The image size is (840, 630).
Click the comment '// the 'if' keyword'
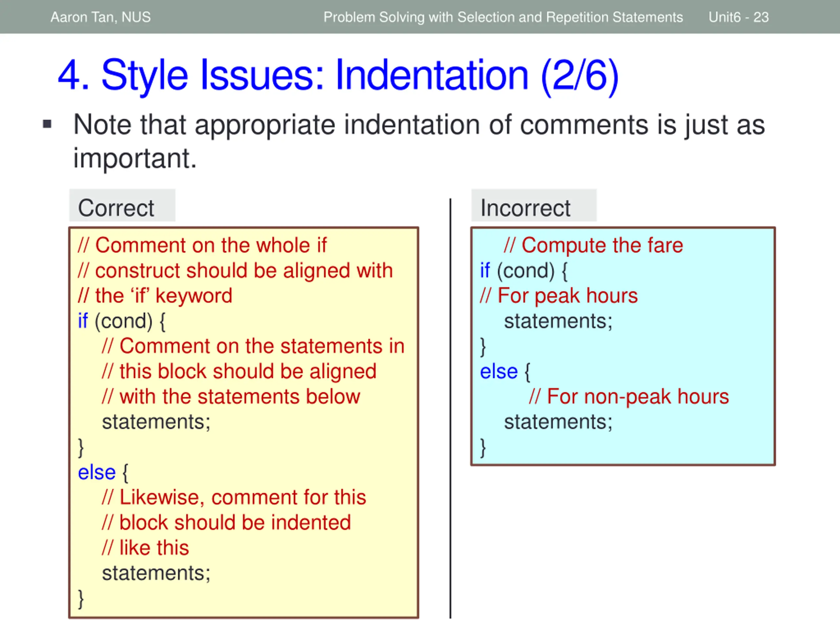point(155,296)
